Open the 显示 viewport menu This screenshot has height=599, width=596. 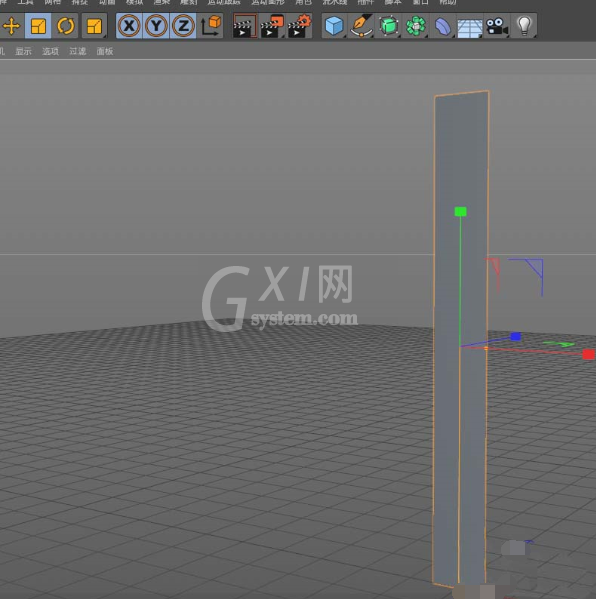tap(23, 51)
